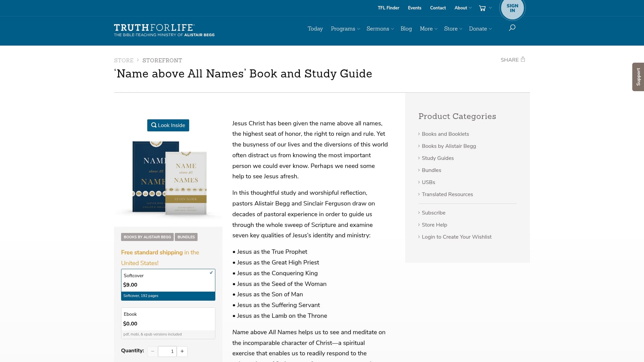Go to Storefront breadcrumb
The height and width of the screenshot is (362, 644).
coord(162,60)
